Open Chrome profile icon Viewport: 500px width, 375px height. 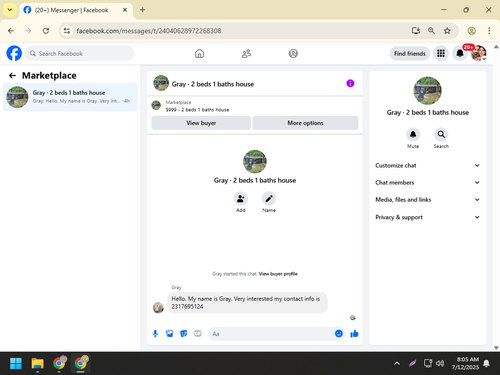click(x=471, y=31)
